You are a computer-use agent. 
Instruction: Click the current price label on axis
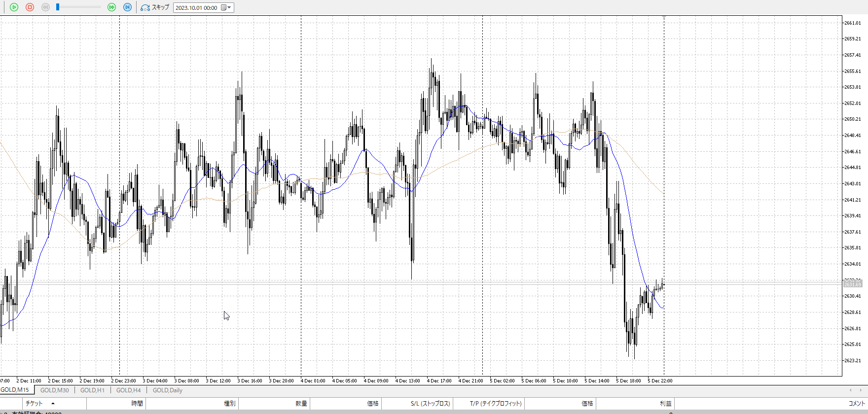(852, 284)
